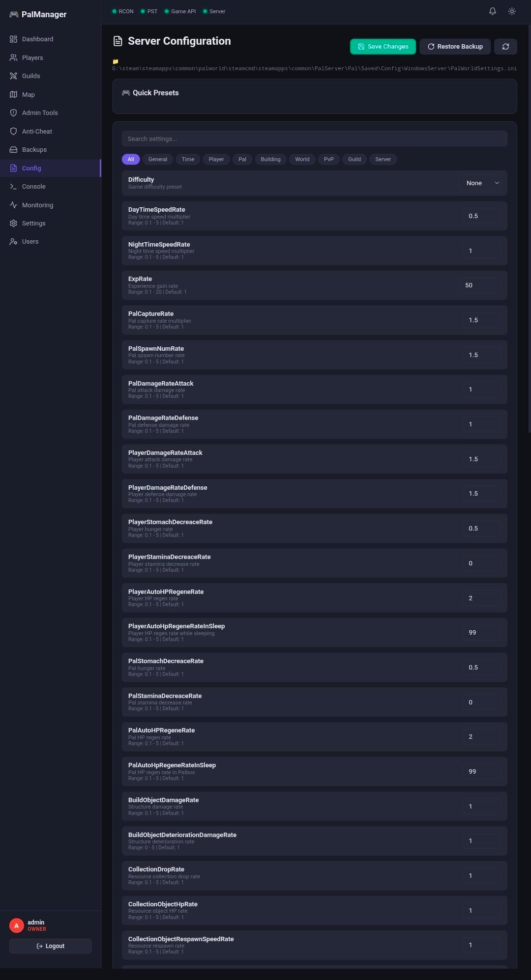Open the Backups page in sidebar
This screenshot has width=531, height=980.
click(x=34, y=150)
